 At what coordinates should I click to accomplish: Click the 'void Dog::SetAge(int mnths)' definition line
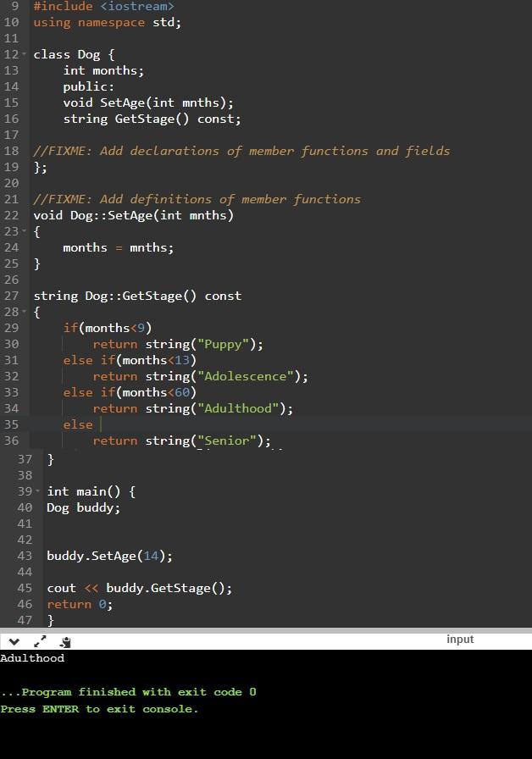[x=134, y=215]
